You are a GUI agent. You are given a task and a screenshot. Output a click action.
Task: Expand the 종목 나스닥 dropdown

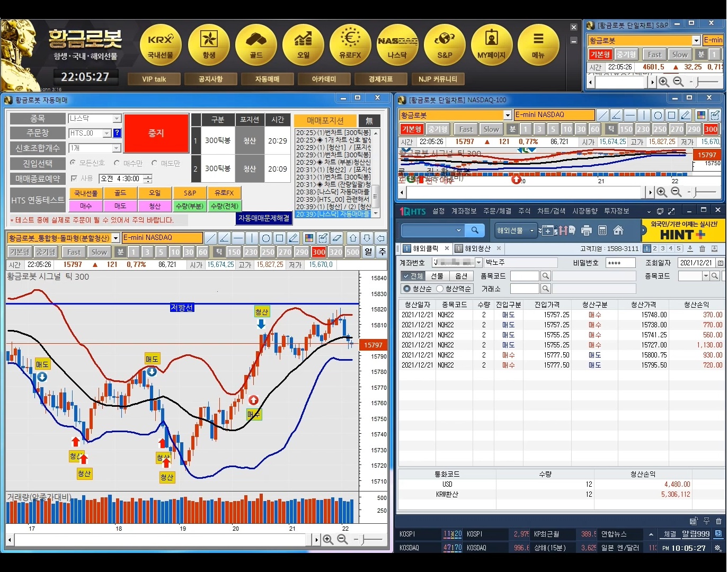point(117,119)
